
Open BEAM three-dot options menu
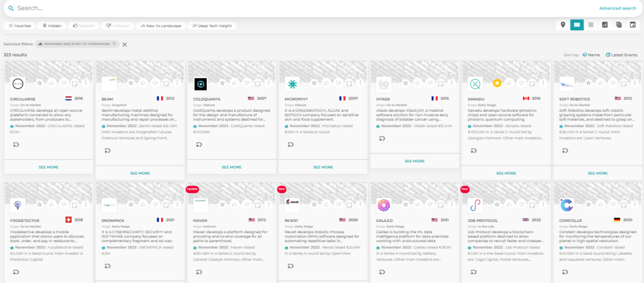(x=177, y=83)
